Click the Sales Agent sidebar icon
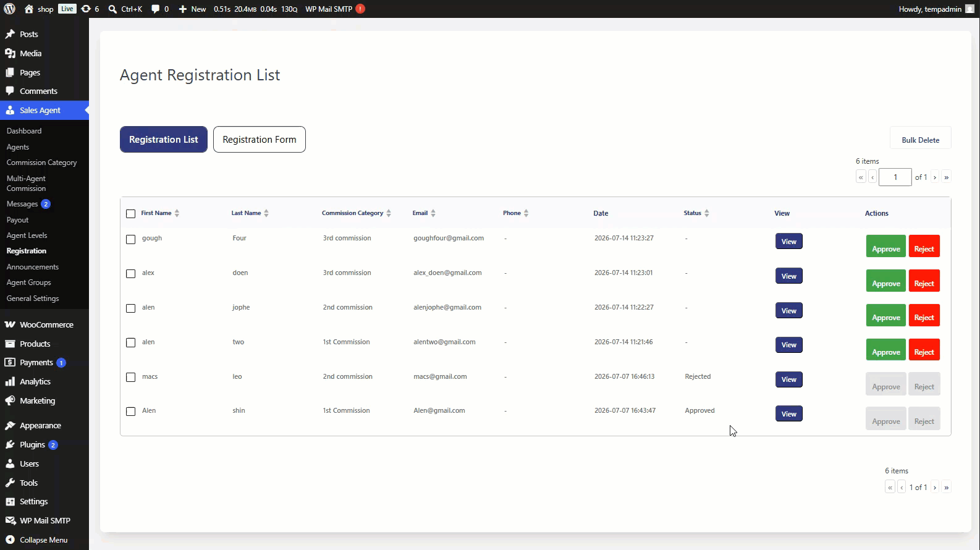 [10, 110]
